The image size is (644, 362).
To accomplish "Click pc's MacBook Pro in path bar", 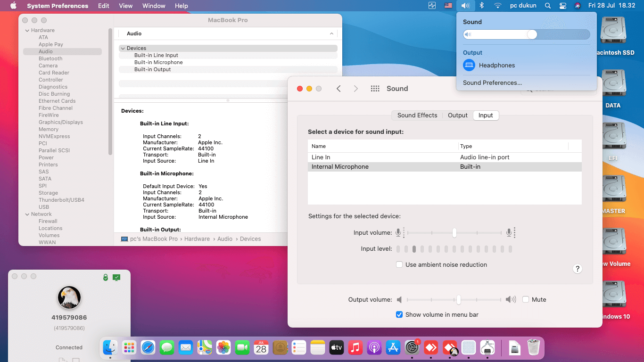I will [149, 239].
